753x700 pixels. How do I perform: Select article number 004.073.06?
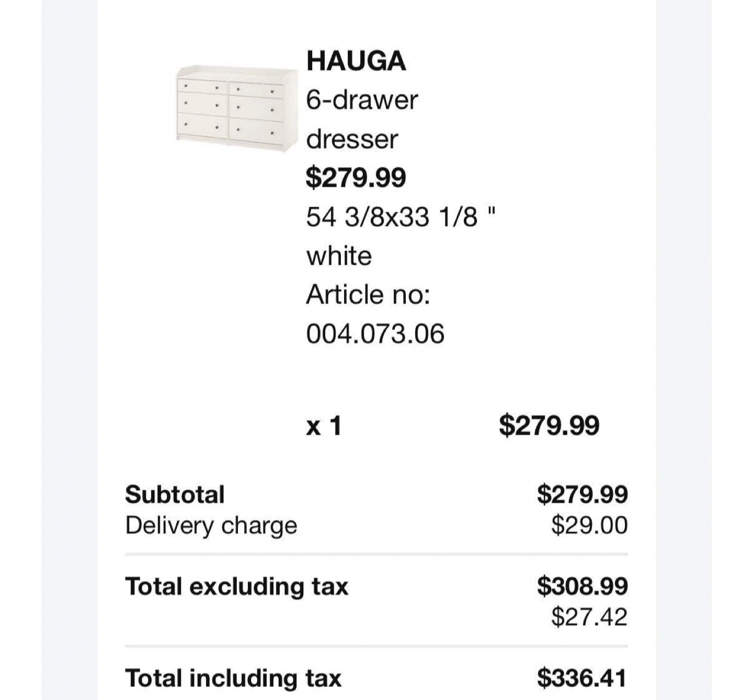[375, 334]
